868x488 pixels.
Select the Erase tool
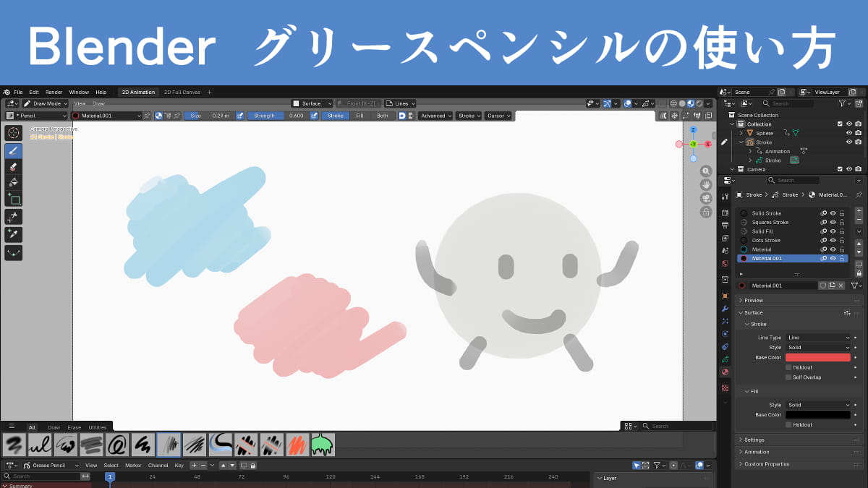tap(13, 166)
